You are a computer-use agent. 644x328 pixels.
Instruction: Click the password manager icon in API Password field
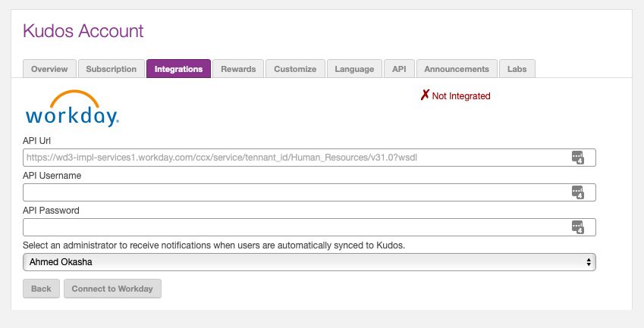click(578, 227)
